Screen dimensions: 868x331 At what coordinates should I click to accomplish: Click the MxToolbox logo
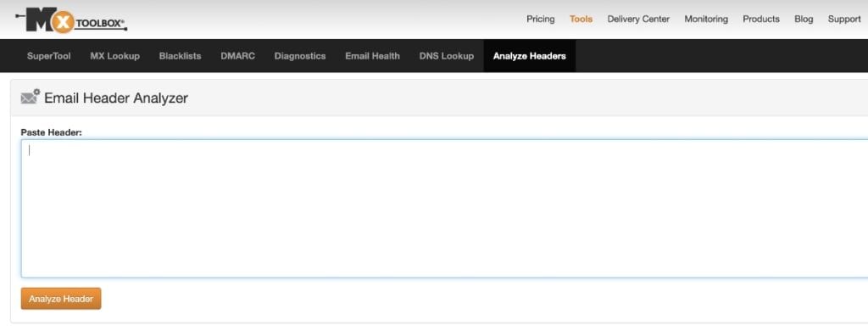(71, 20)
